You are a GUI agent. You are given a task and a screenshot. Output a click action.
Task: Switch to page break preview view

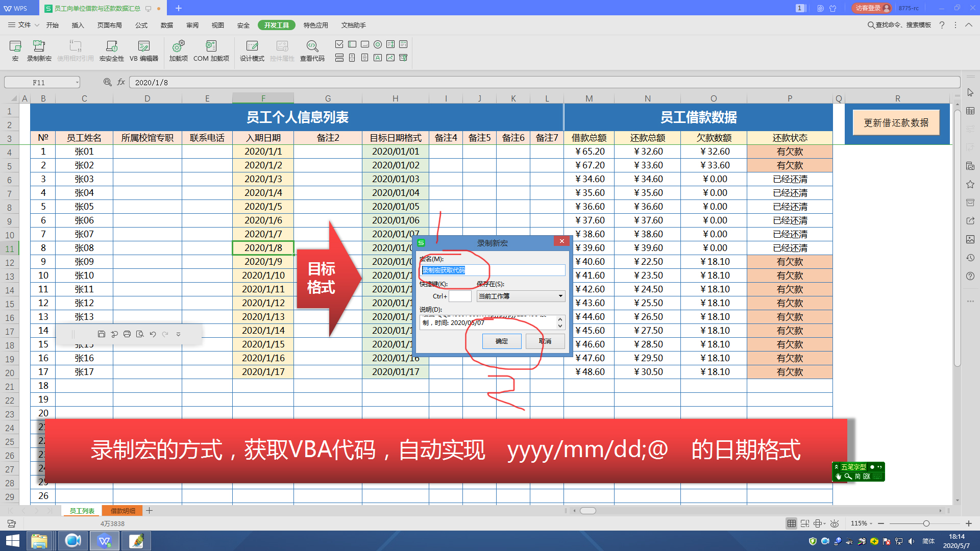805,523
